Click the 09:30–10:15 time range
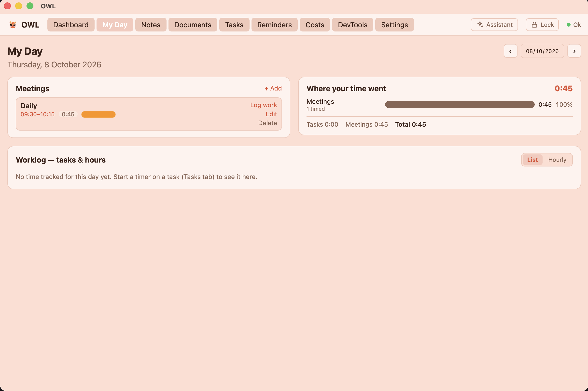The width and height of the screenshot is (588, 391). pos(38,114)
